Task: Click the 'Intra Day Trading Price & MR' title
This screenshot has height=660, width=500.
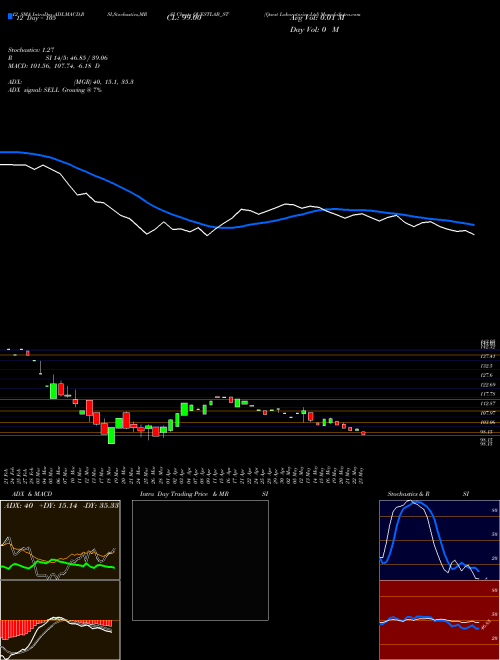Action: tap(185, 494)
